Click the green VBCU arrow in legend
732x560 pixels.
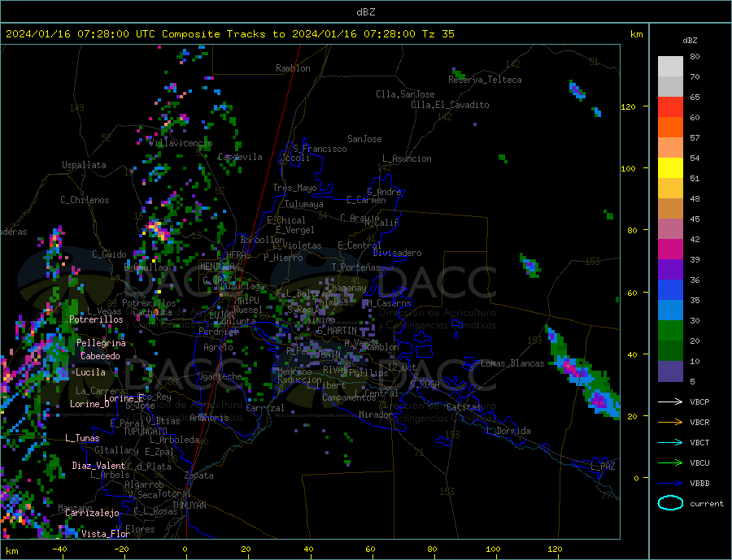click(670, 463)
